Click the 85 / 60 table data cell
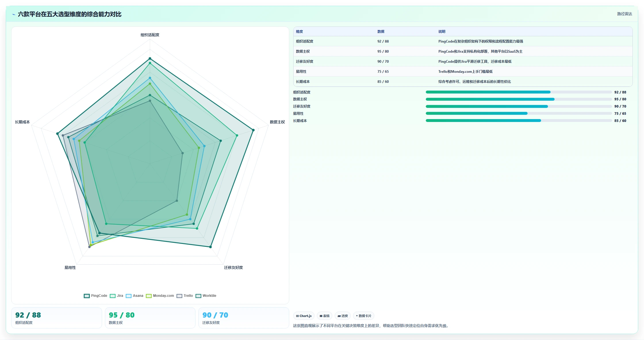Viewport: 644px width, 340px height. (x=383, y=82)
